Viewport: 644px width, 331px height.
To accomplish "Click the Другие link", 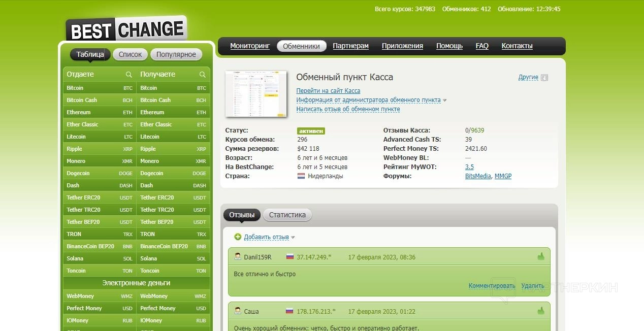I will coord(528,78).
